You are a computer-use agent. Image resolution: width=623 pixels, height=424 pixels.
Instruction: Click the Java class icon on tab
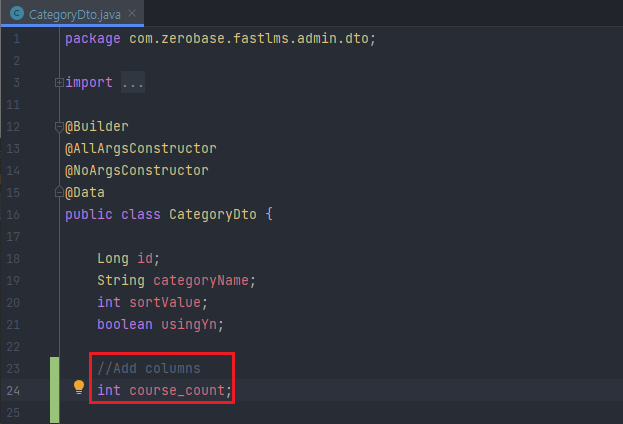point(17,14)
